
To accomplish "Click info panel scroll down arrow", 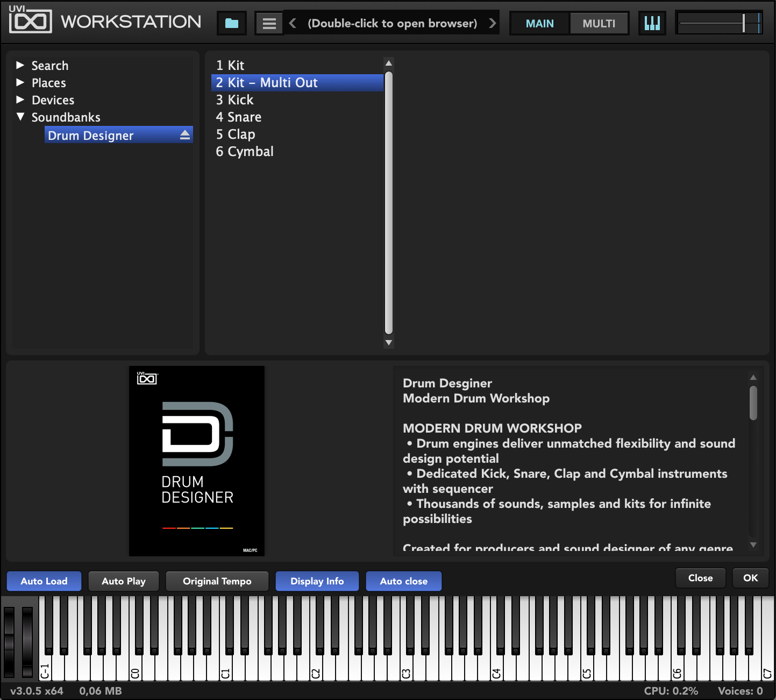I will tap(753, 545).
